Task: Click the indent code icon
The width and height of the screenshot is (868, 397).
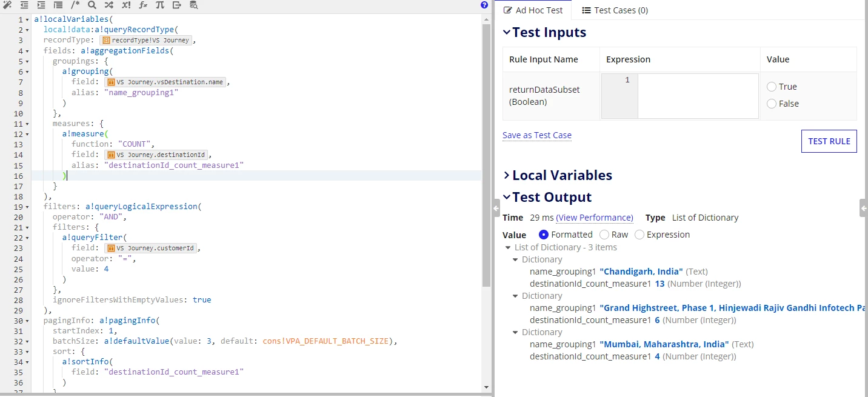Action: tap(41, 5)
